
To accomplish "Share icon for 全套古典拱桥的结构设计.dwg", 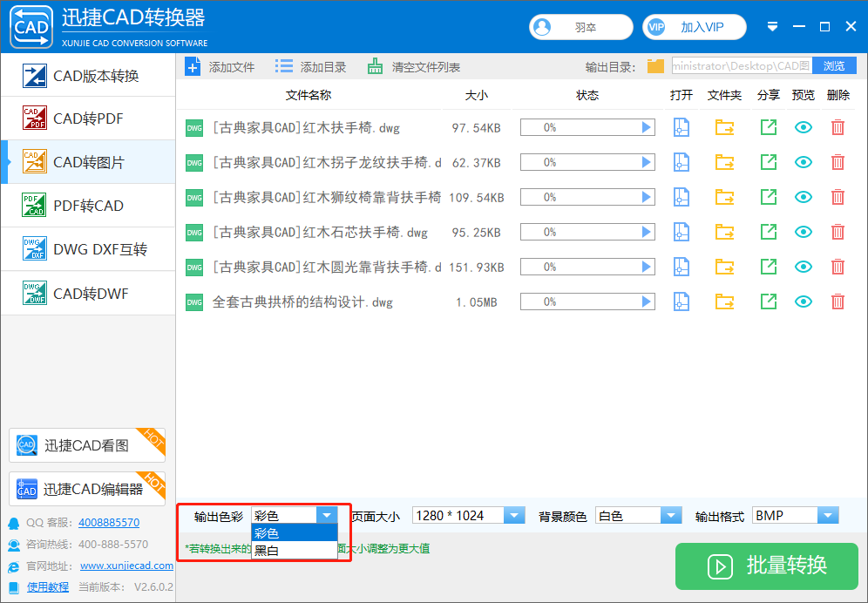I will tap(769, 301).
